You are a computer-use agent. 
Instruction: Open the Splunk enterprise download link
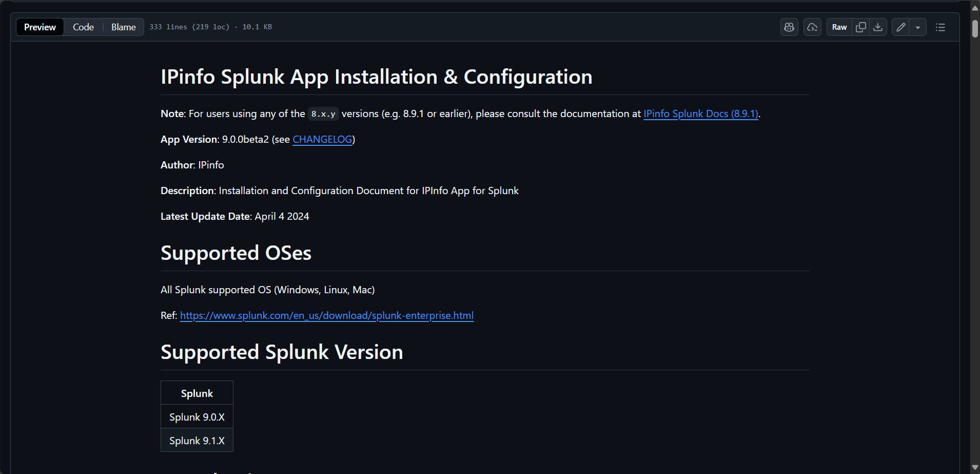tap(326, 315)
